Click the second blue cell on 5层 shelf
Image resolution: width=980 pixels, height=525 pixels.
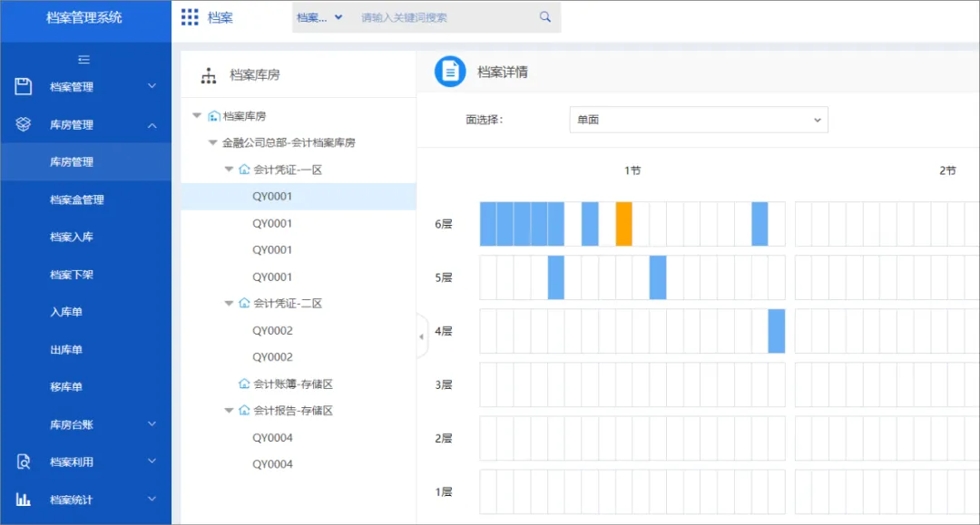point(658,277)
